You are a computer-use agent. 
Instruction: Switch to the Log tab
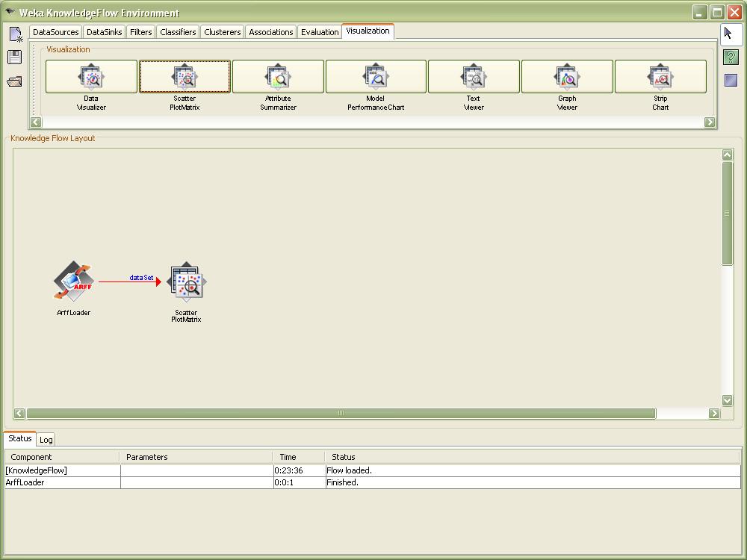click(46, 440)
